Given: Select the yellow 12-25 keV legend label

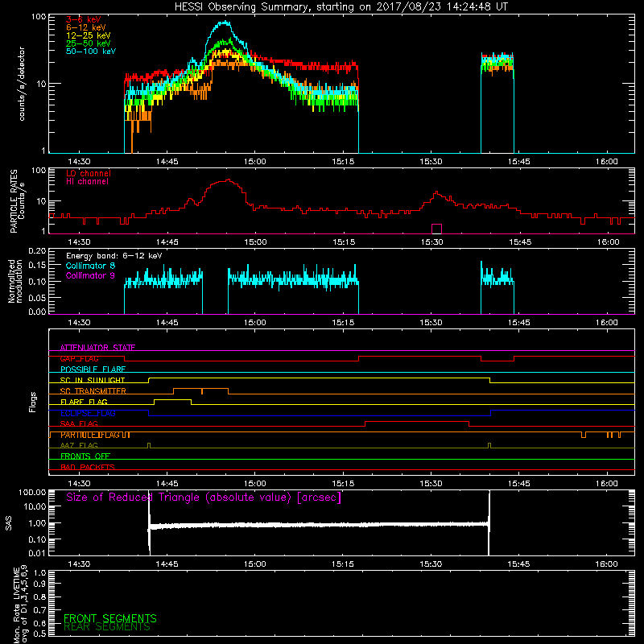Looking at the screenshot, I should 89,35.
